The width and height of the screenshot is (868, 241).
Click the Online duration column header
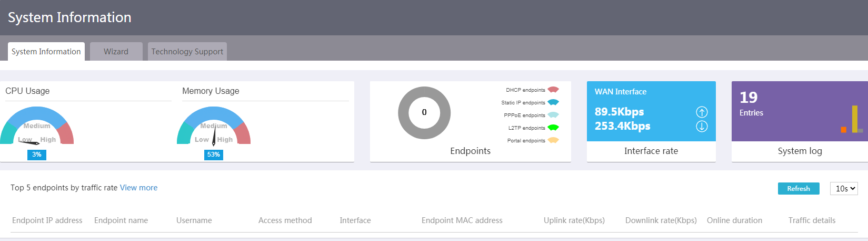point(735,220)
